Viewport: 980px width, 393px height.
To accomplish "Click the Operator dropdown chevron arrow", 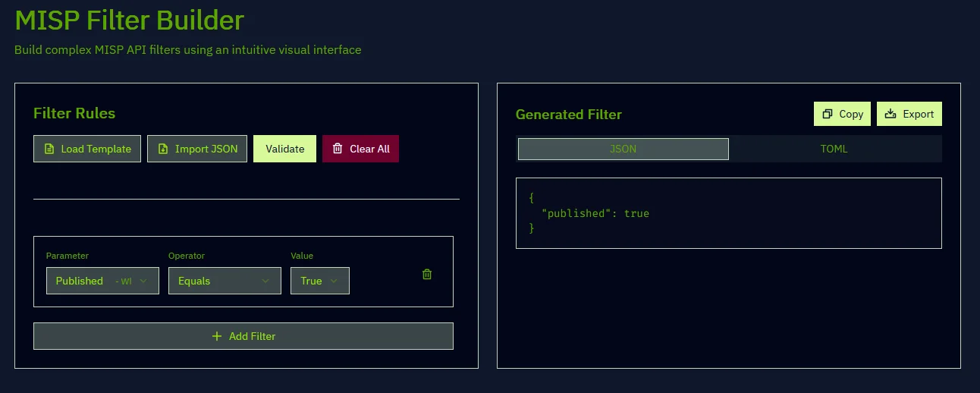I will [266, 281].
